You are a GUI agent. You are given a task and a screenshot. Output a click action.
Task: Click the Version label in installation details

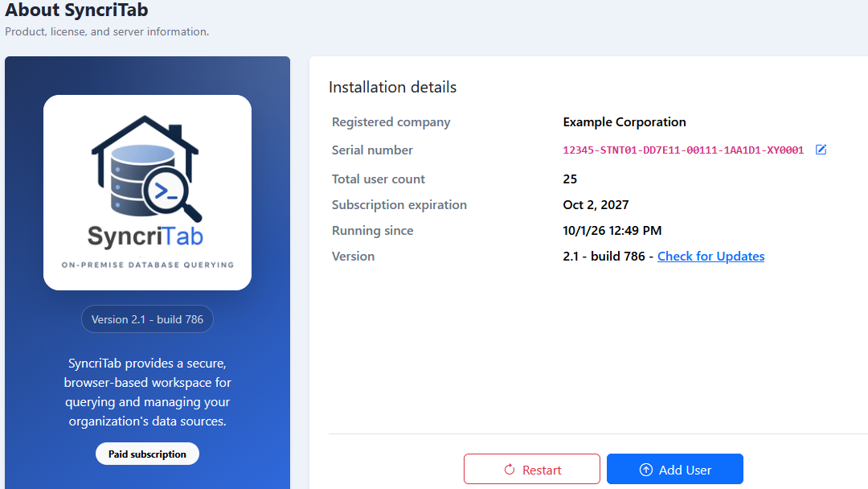[x=353, y=257]
